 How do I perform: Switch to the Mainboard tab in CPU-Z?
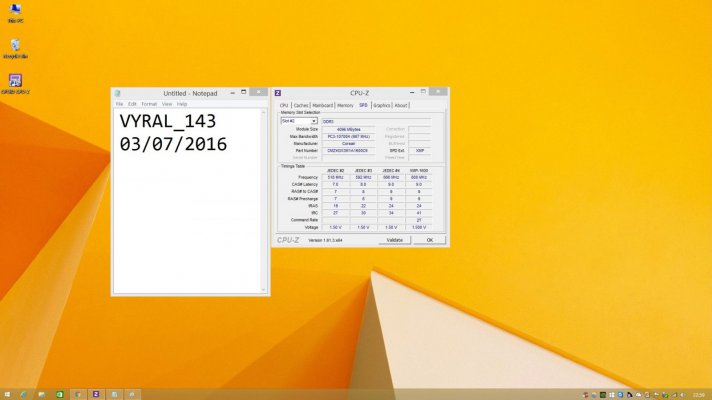[323, 105]
